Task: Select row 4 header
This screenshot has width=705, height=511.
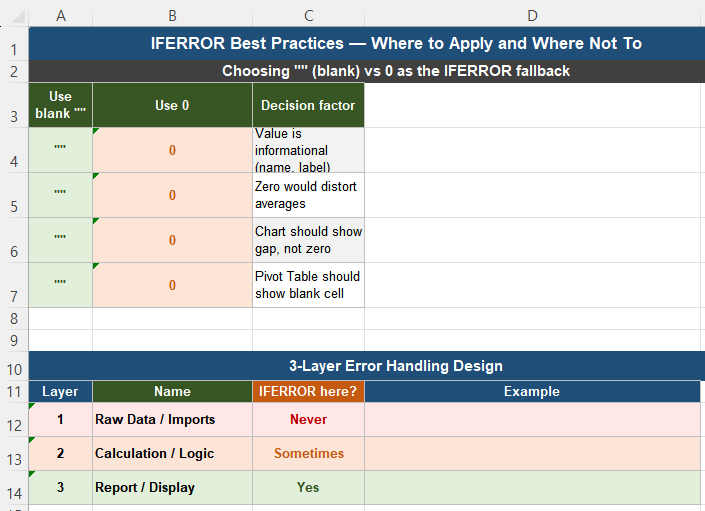Action: tap(14, 150)
